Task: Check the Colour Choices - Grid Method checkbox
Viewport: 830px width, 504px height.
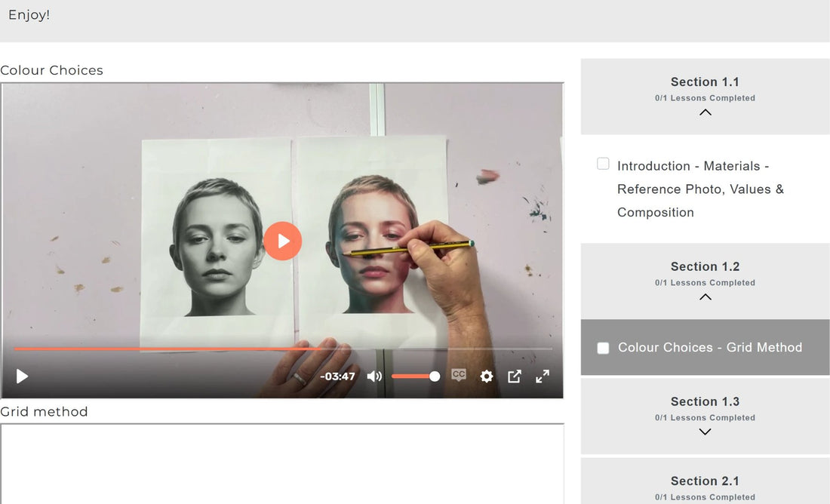Action: click(x=603, y=348)
